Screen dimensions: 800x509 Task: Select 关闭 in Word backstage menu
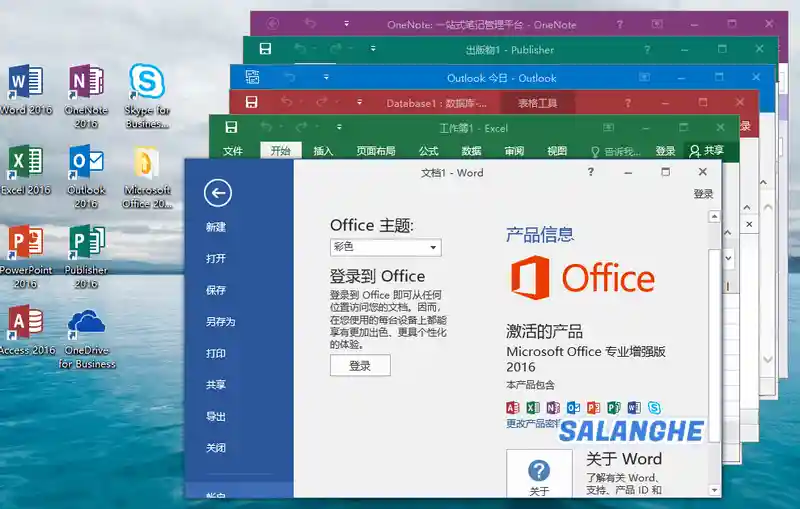point(216,448)
